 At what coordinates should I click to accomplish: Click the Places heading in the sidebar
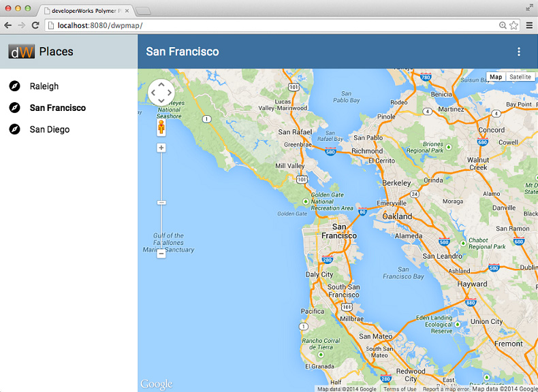pyautogui.click(x=57, y=52)
